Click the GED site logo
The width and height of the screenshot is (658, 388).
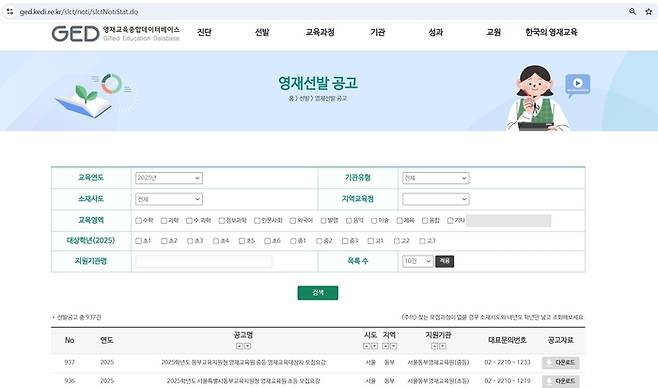115,33
